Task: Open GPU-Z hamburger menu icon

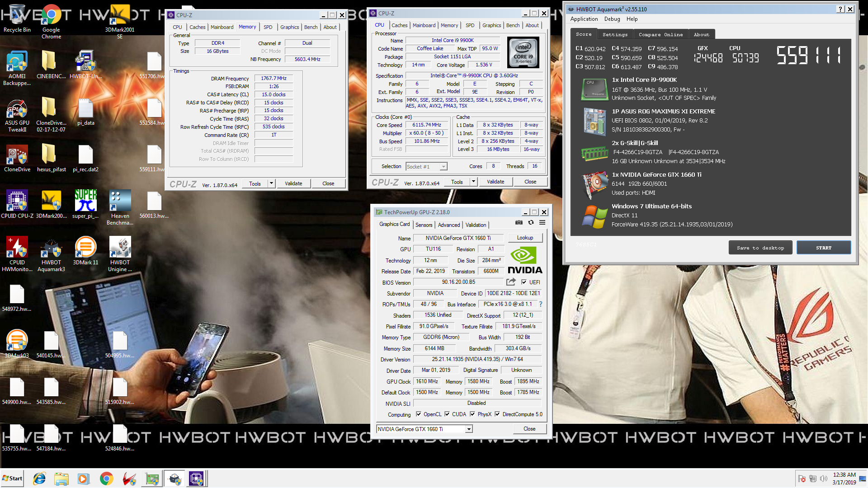Action: click(542, 222)
